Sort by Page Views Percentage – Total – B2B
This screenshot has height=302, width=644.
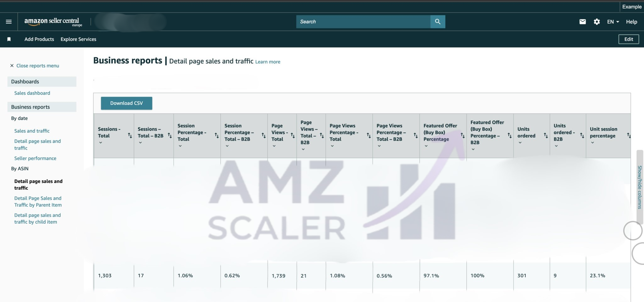pyautogui.click(x=416, y=136)
